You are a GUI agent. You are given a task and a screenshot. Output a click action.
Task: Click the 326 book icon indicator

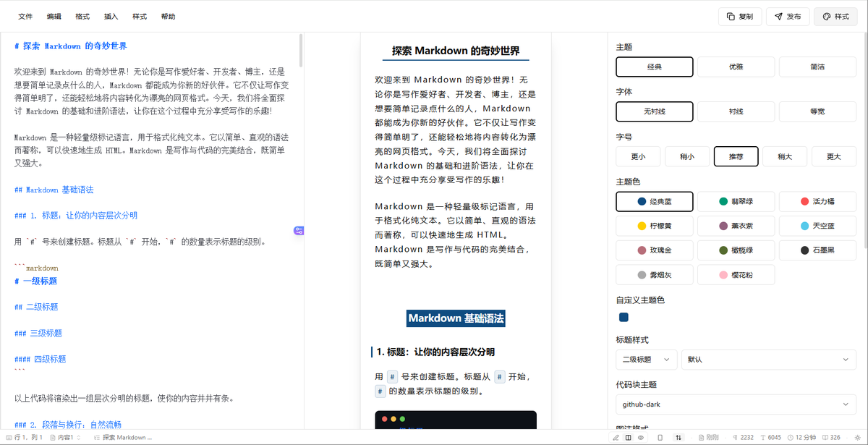pos(830,438)
